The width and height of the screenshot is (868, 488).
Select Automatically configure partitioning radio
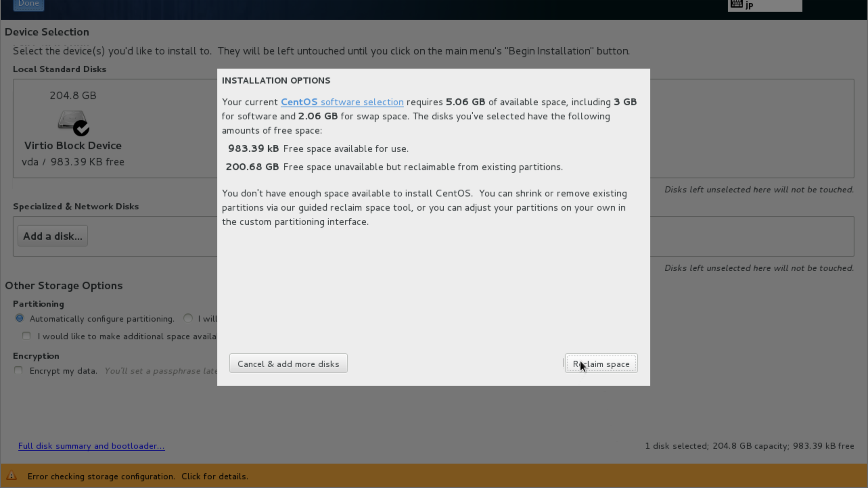point(20,318)
